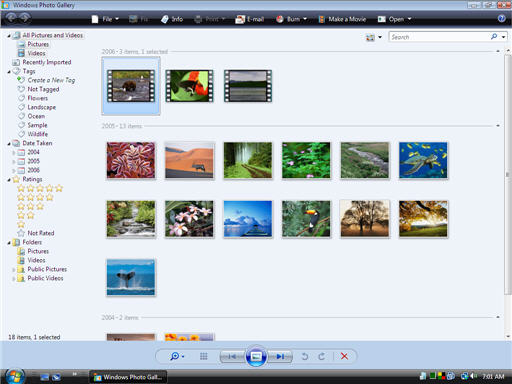Expand the Public Pictures folder

tap(14, 269)
